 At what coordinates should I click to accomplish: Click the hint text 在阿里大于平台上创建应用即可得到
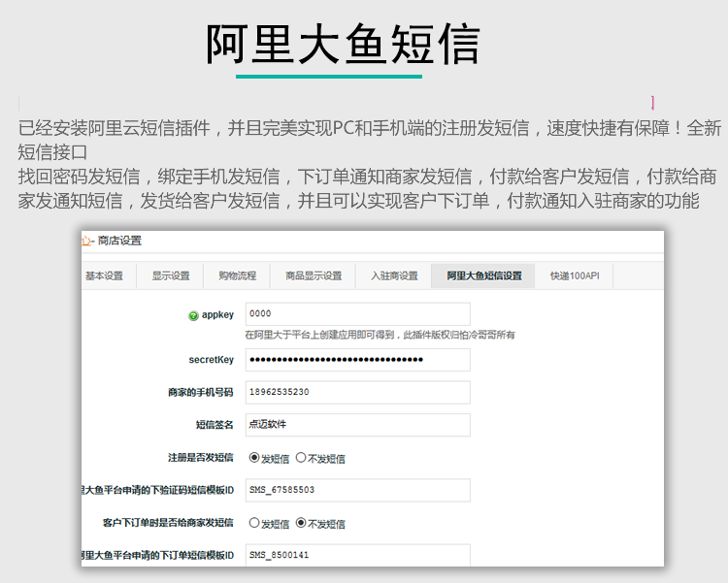click(x=319, y=335)
